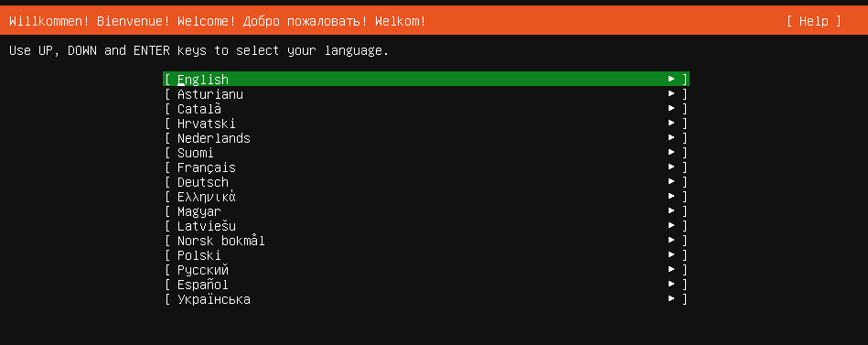Expand the arrow on the Polski row

[671, 255]
